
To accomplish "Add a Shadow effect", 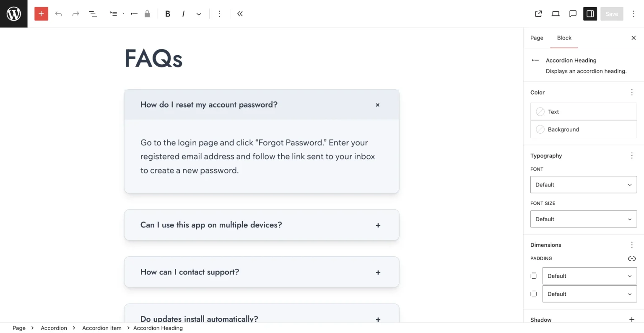I will (x=631, y=320).
